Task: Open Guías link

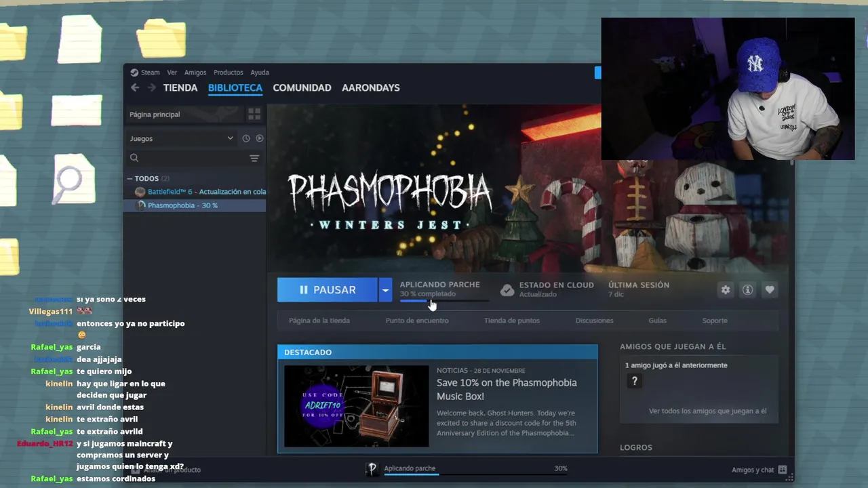Action: click(657, 321)
